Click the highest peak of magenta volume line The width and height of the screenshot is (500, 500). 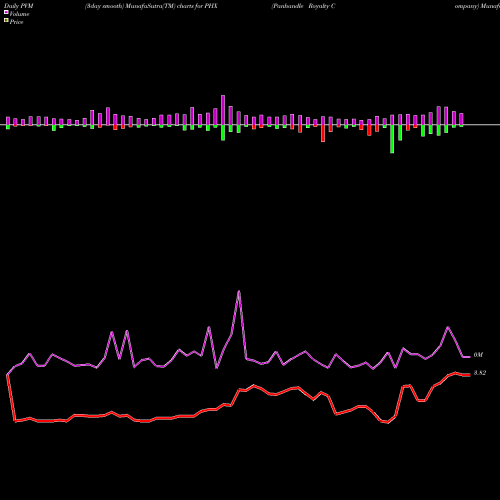coord(239,291)
